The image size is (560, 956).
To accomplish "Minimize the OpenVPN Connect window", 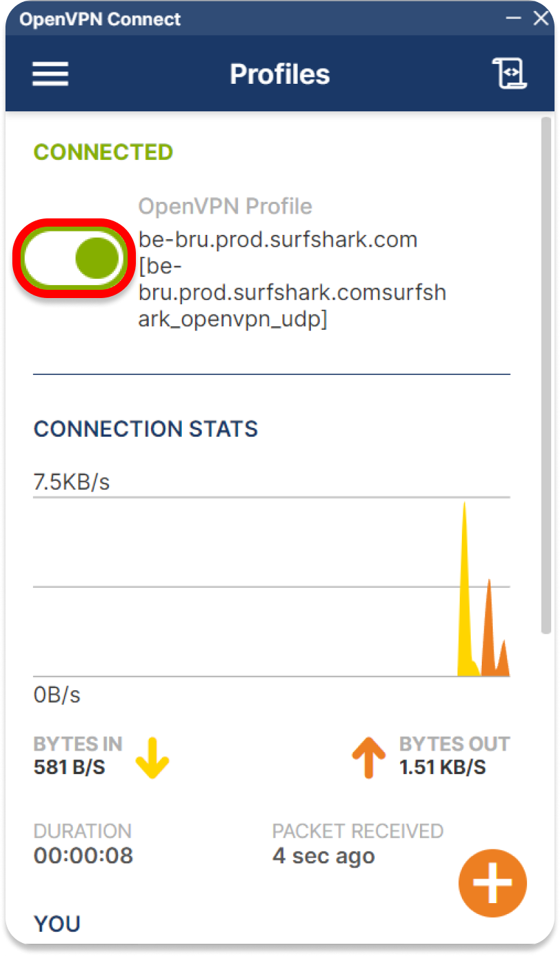I will click(x=513, y=19).
